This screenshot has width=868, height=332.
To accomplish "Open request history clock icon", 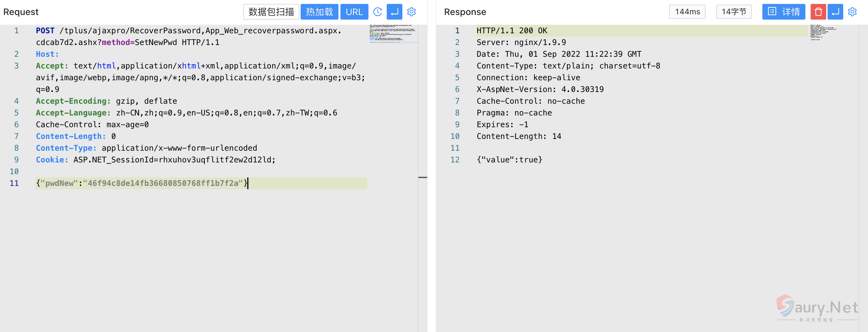I will click(377, 12).
